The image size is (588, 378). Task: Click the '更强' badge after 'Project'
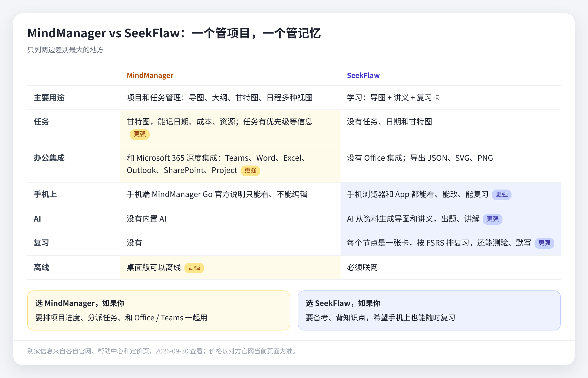250,171
